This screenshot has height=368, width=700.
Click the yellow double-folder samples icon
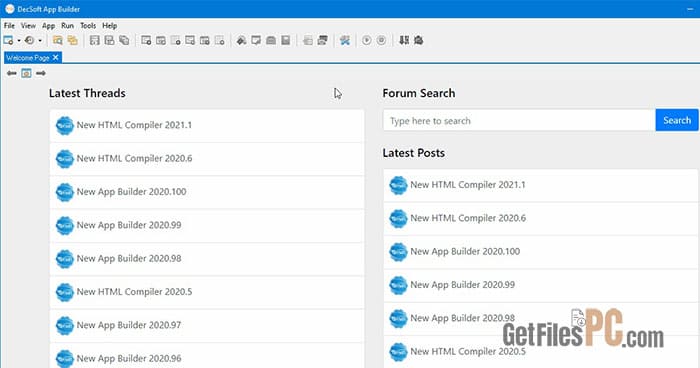tap(72, 40)
